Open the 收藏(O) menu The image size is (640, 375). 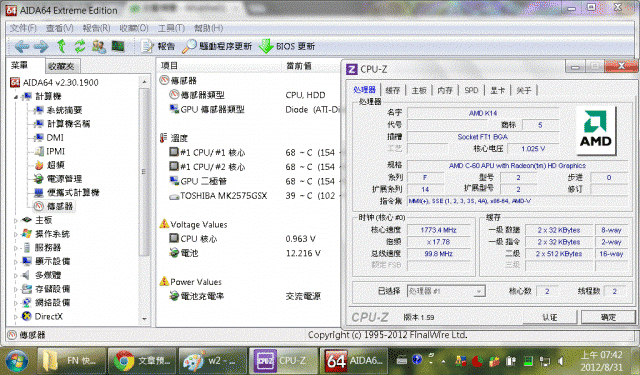coord(134,28)
